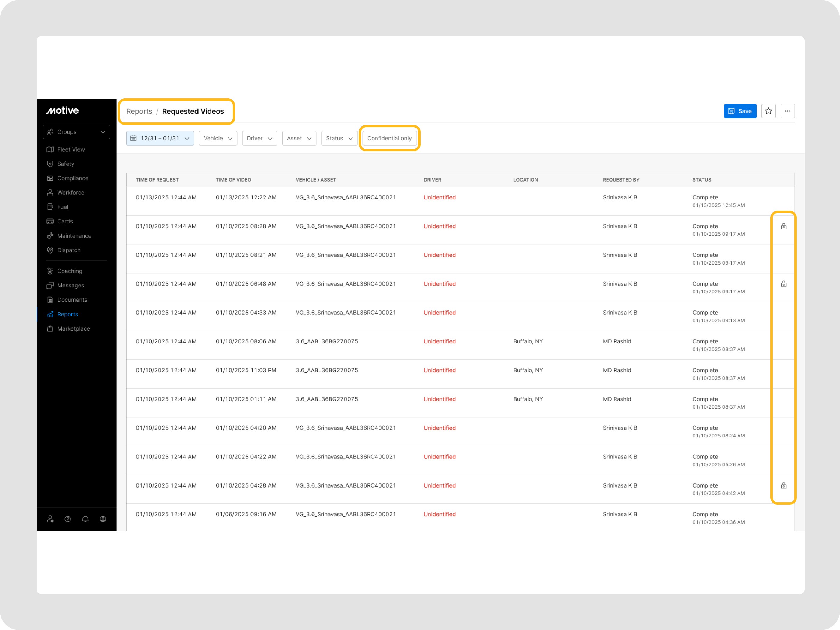Expand the Vehicle filter dropdown
Viewport: 840px width, 630px height.
(217, 138)
